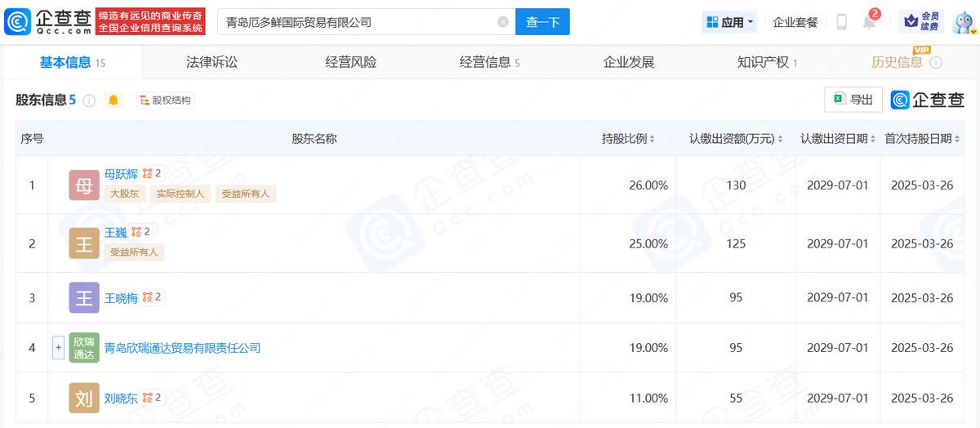
Task: Click the 会员续费 crown icon
Action: [921, 22]
